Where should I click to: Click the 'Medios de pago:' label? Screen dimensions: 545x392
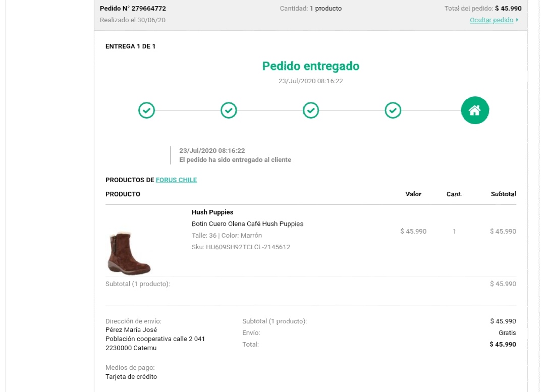click(x=130, y=368)
